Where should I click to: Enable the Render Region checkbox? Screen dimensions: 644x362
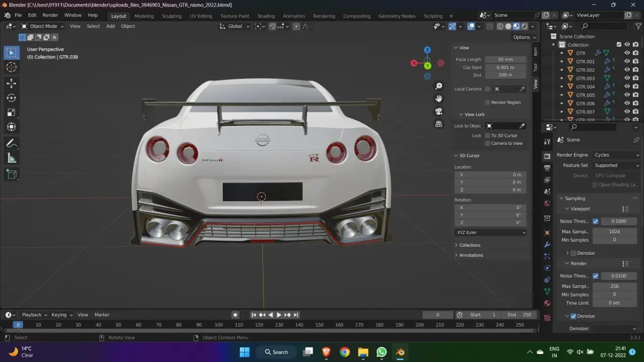[x=487, y=102]
